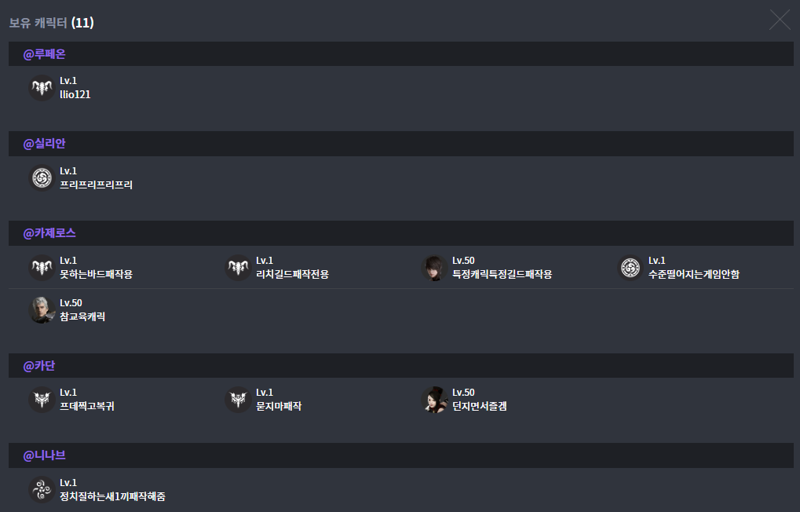Click the class icon beside llio121

[42, 88]
